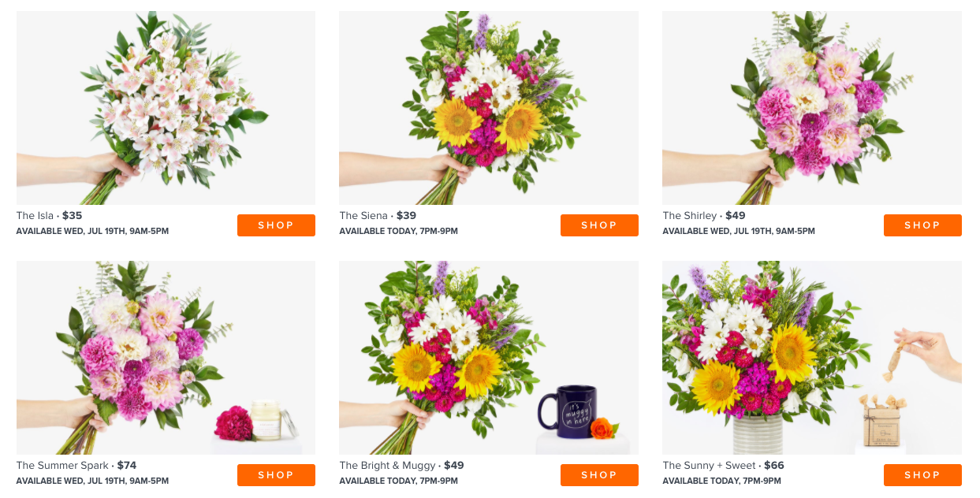Click The Siena $39 title
Image resolution: width=980 pixels, height=498 pixels.
click(x=378, y=216)
